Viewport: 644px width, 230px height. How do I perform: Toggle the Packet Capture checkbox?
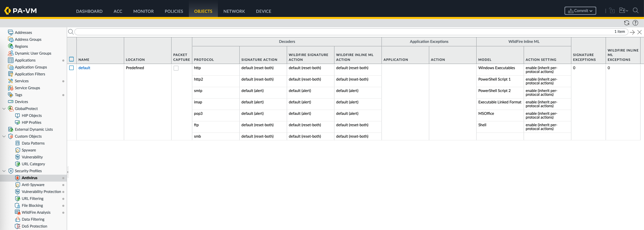point(176,68)
